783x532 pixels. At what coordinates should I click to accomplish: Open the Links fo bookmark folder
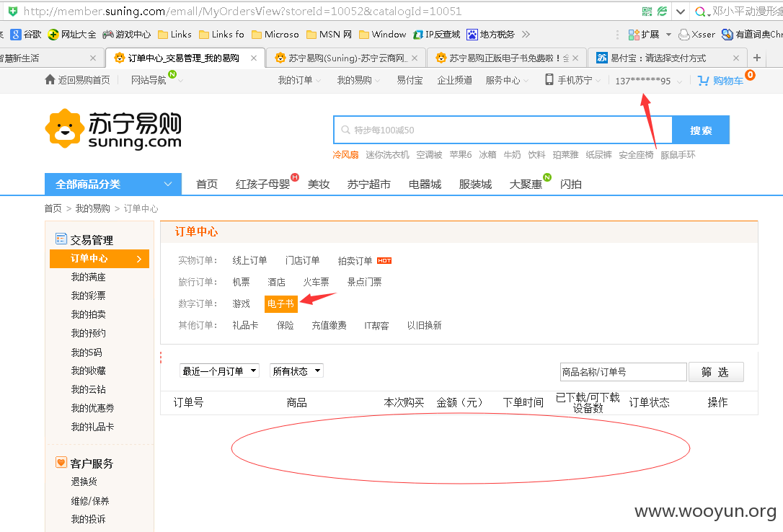point(222,35)
